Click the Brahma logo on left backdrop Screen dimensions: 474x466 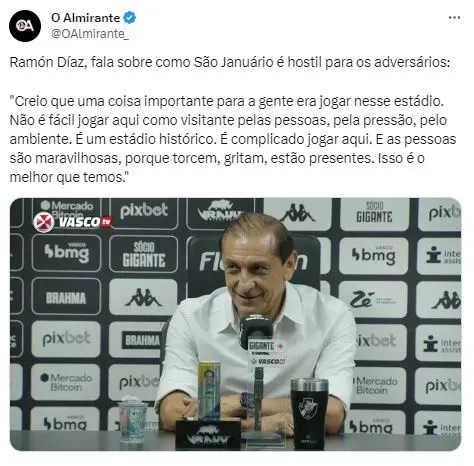click(x=66, y=297)
